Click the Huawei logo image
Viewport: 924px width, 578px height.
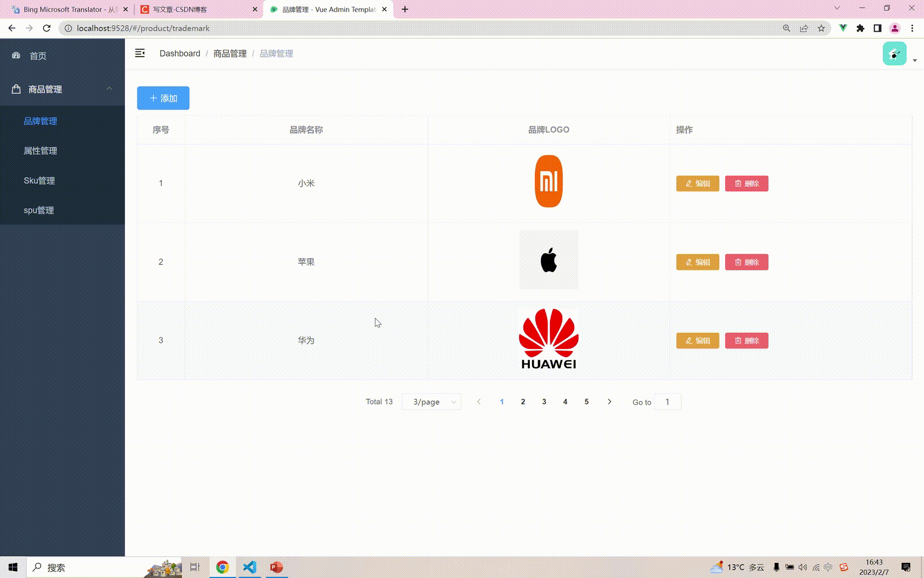coord(549,339)
